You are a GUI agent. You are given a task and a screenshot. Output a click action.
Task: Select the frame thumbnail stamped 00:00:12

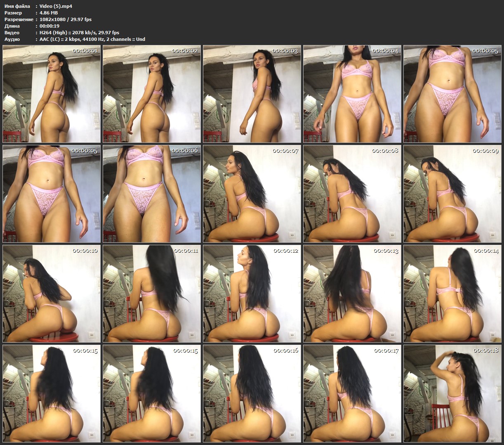pyautogui.click(x=252, y=294)
